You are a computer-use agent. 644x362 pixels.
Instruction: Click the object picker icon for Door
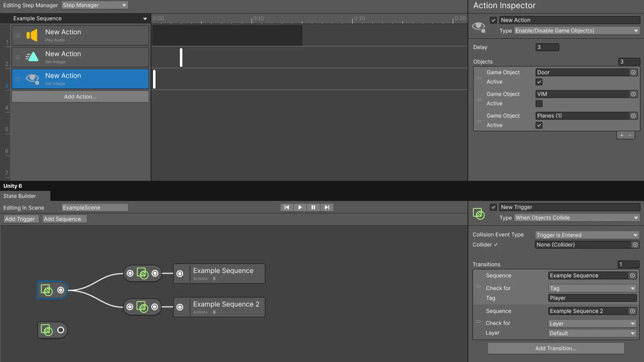click(x=633, y=72)
